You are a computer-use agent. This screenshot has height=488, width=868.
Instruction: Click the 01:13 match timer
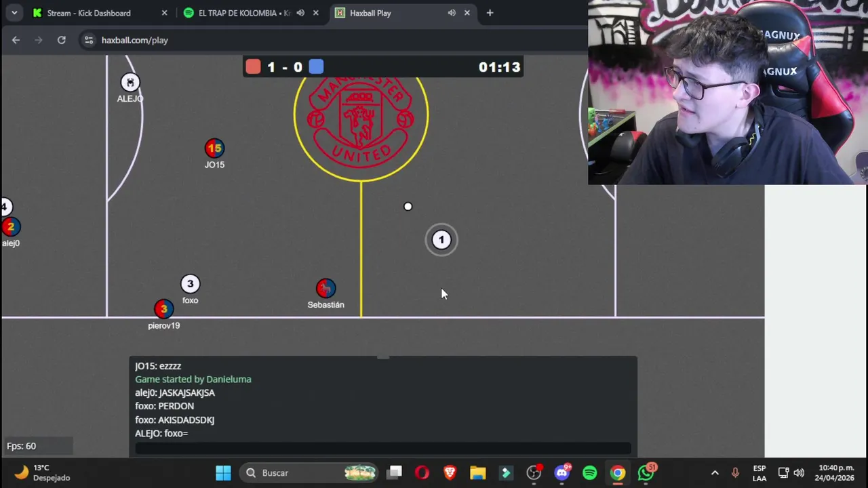point(499,66)
